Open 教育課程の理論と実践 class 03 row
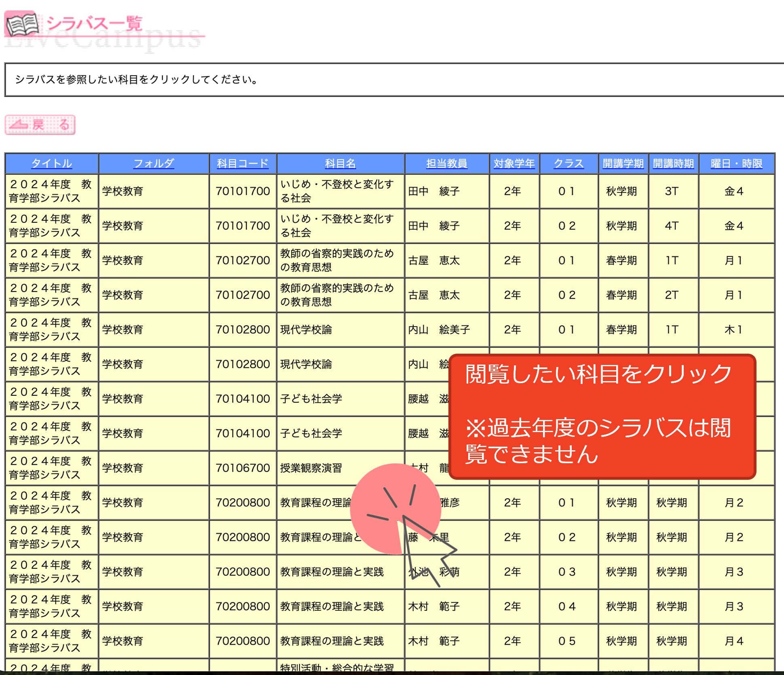This screenshot has height=675, width=784. pos(332,572)
